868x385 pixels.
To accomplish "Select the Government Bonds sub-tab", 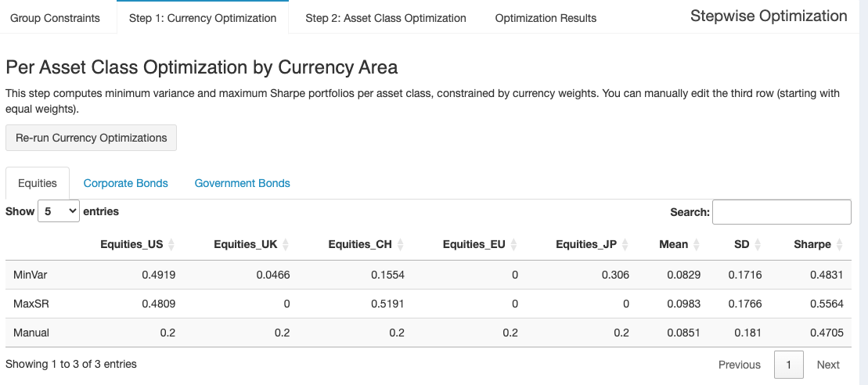I will click(x=242, y=183).
